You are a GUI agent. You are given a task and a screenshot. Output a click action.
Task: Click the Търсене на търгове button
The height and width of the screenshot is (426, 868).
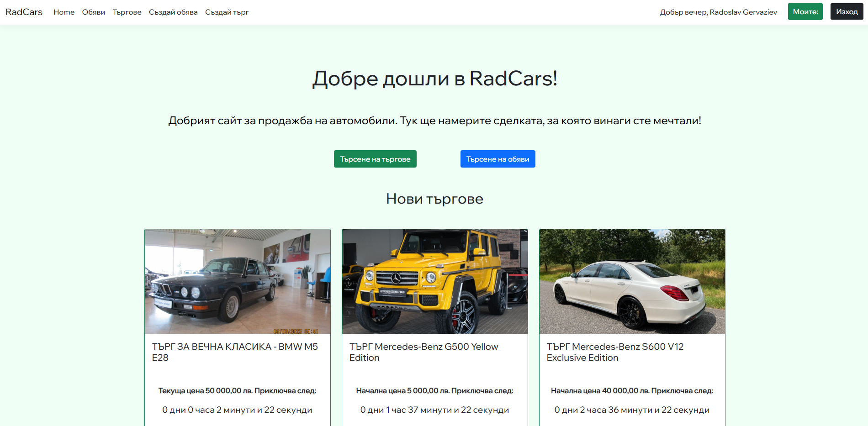point(375,159)
